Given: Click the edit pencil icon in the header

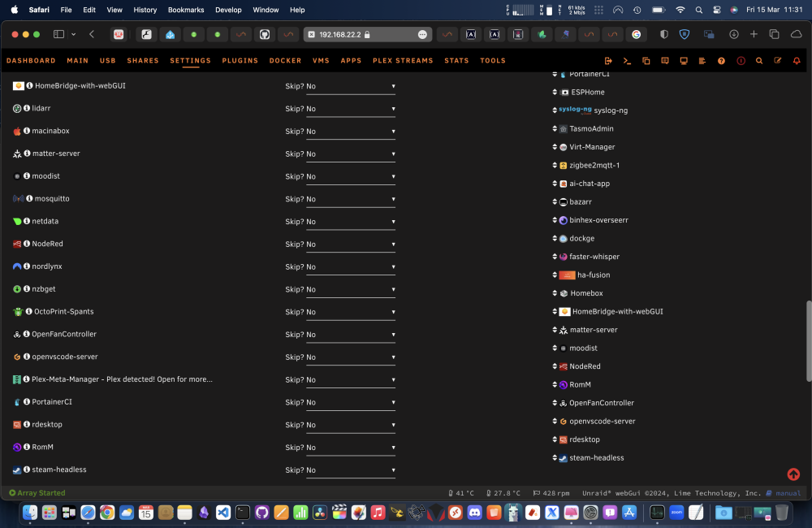Looking at the screenshot, I should point(778,61).
